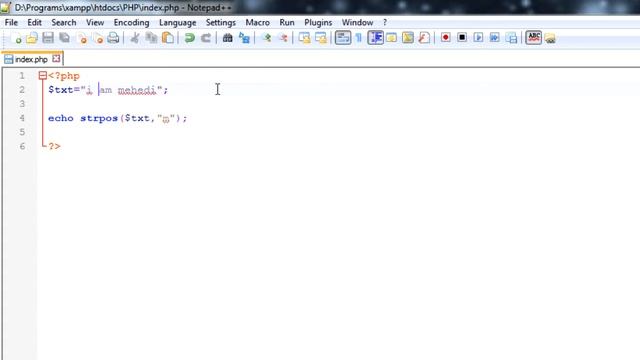Redo with the grey arrow icon
This screenshot has width=640, height=360.
[x=206, y=38]
